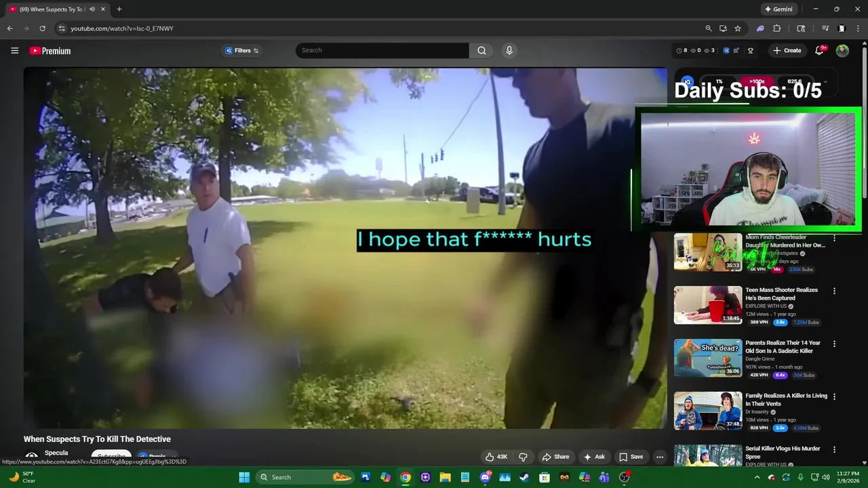Click the magnifier search submit button

[x=481, y=50]
